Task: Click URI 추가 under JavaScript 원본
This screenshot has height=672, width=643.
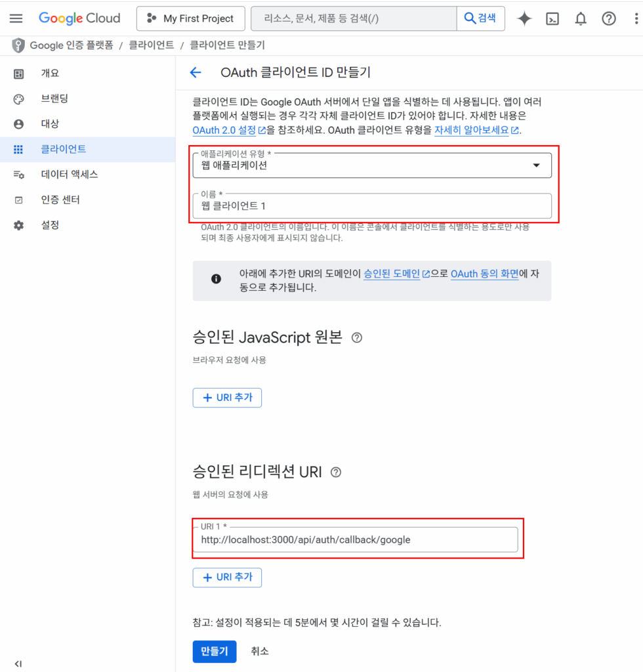Action: tap(227, 398)
